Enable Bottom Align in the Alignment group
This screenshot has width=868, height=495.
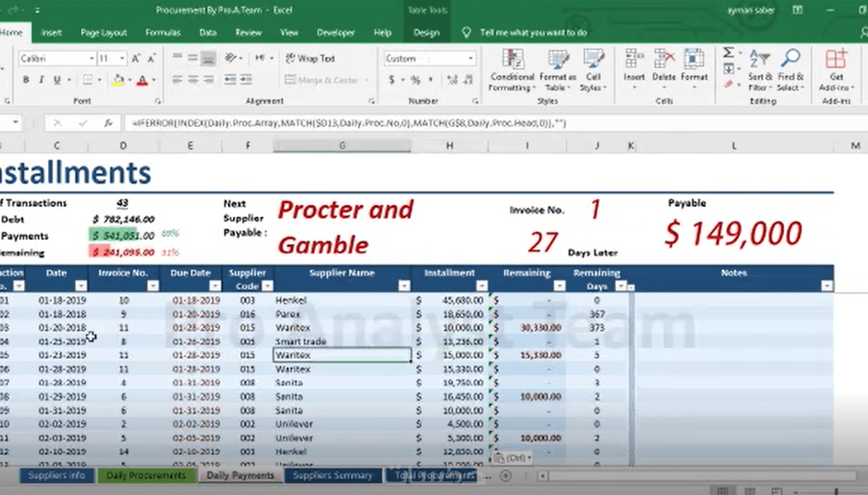(x=208, y=58)
